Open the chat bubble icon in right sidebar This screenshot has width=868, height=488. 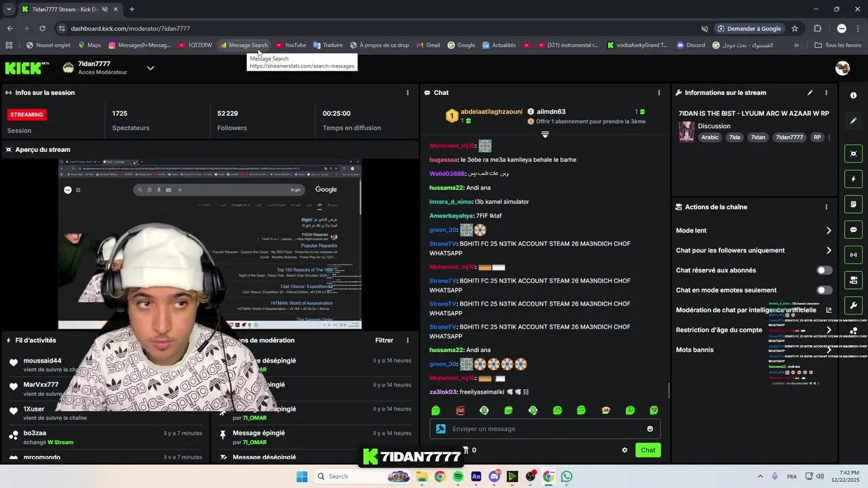(853, 230)
